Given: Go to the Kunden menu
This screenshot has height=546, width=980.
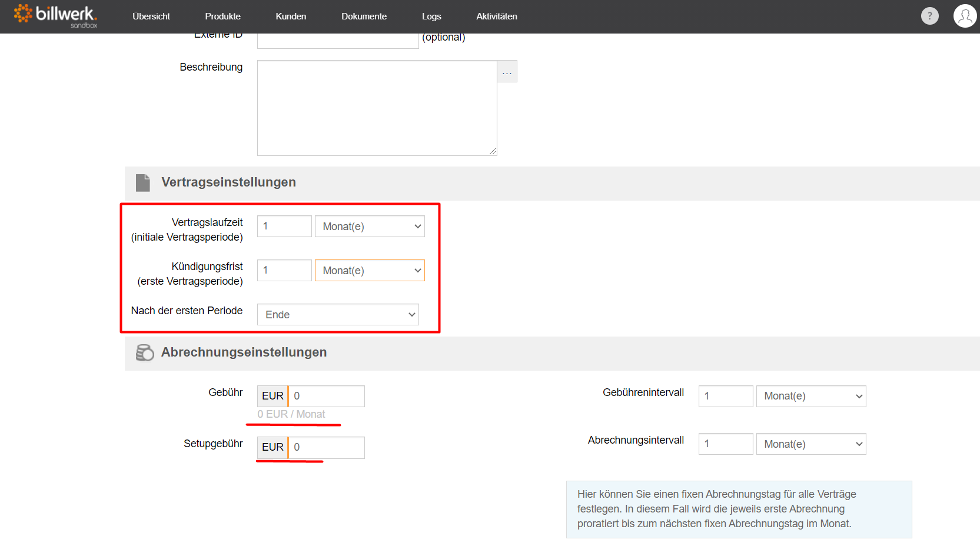Looking at the screenshot, I should (x=291, y=16).
